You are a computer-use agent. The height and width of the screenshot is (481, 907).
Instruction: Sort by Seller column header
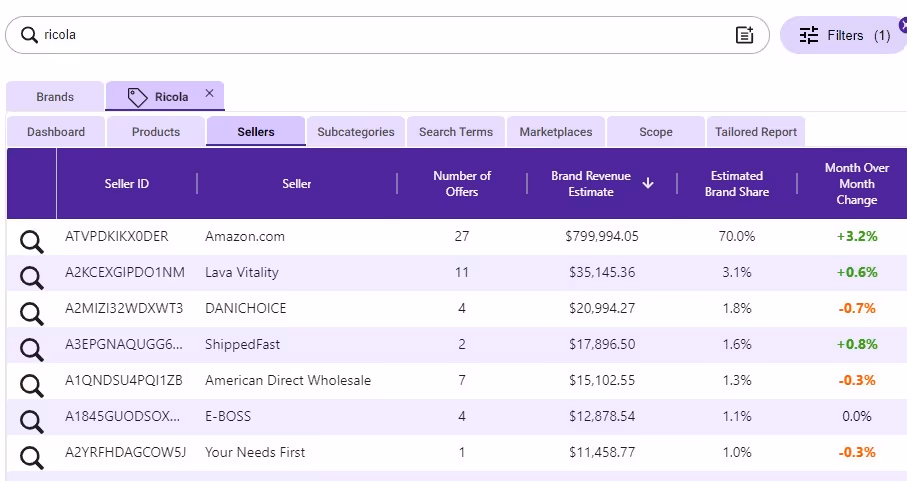click(297, 184)
